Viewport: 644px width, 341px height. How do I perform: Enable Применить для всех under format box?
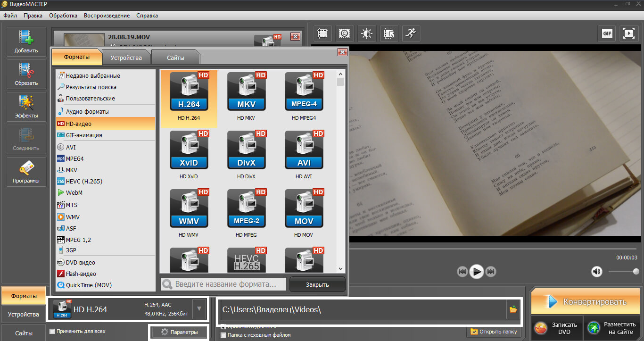click(x=52, y=331)
